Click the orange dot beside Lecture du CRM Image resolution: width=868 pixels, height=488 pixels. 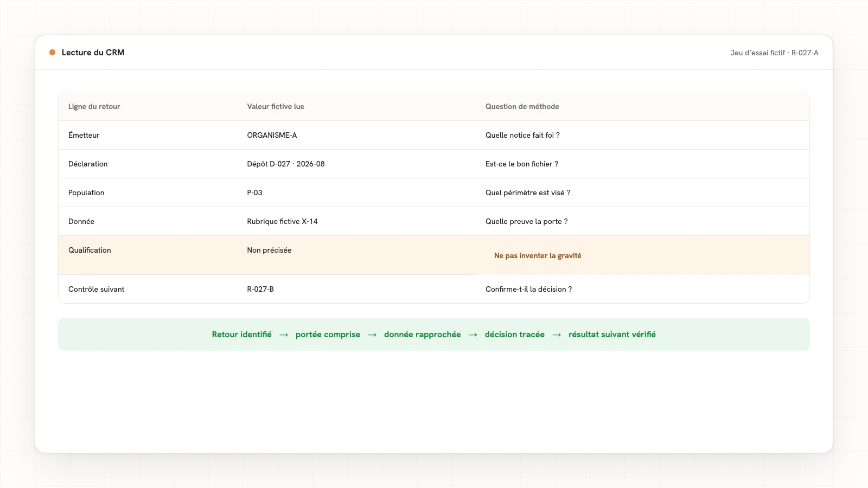click(53, 53)
